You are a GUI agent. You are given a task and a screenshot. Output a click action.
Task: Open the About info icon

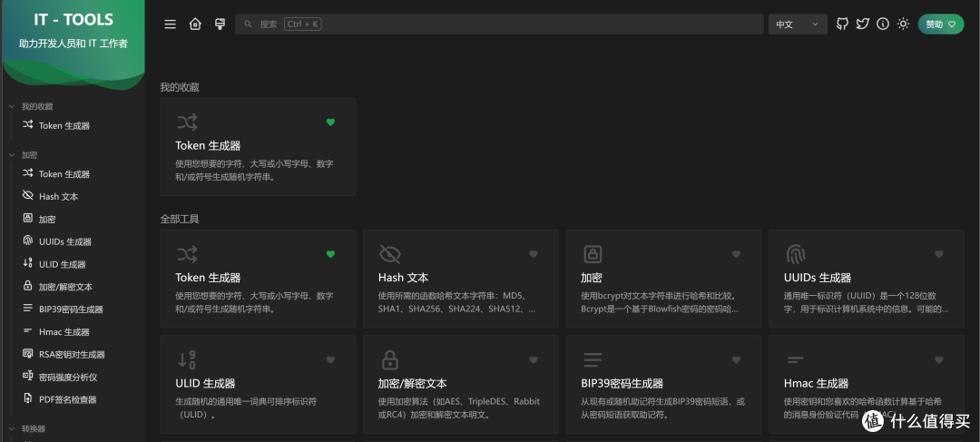(x=883, y=25)
